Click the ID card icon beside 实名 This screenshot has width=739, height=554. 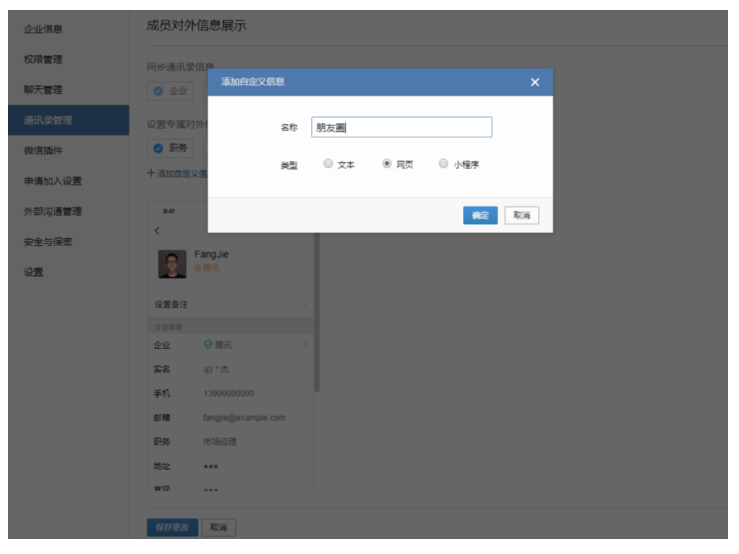(207, 369)
